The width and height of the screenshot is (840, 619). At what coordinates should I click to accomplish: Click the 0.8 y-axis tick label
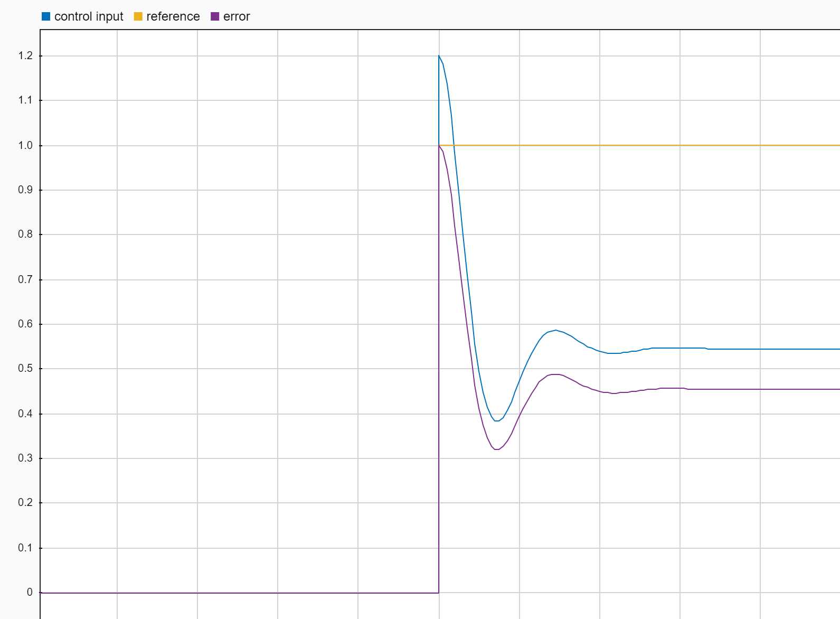[x=25, y=234]
